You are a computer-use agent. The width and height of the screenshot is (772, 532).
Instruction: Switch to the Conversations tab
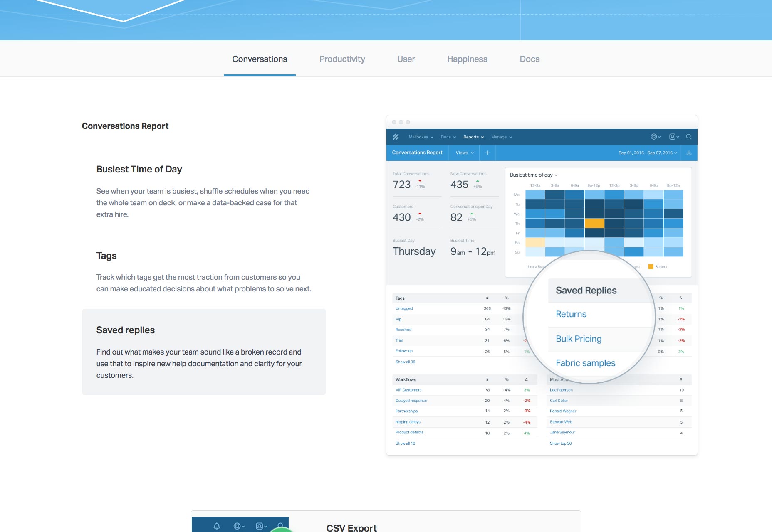[260, 59]
